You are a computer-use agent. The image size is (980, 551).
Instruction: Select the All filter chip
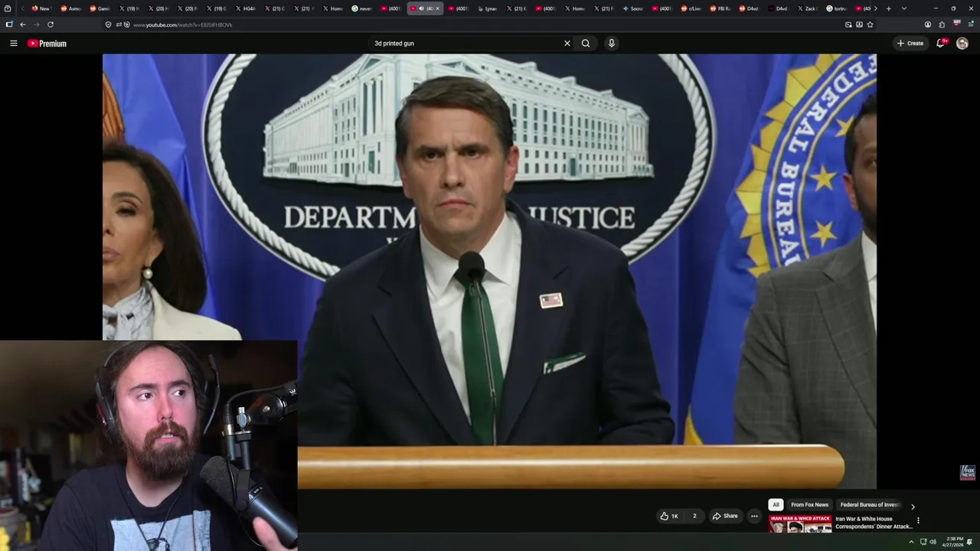tap(776, 505)
